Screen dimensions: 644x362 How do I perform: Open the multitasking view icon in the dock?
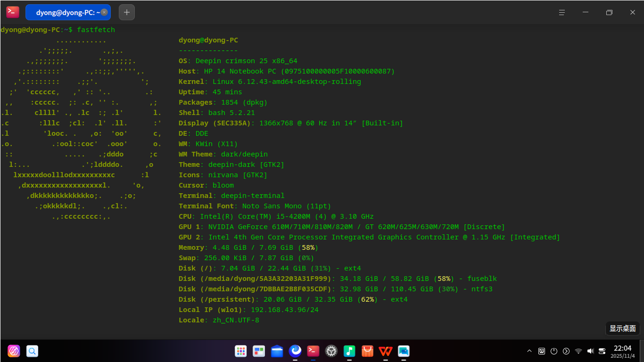259,351
